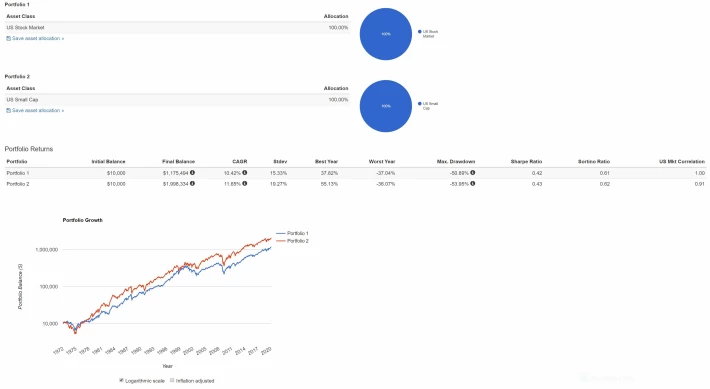Viewport: 710px width, 389px height.
Task: Click the Portfolio Returns heading
Action: click(x=29, y=149)
